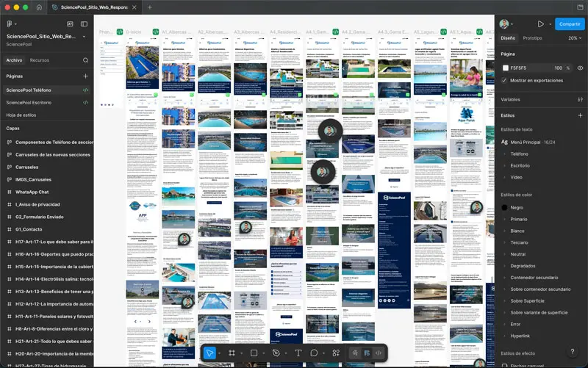Search layers with magnifier icon
Image resolution: width=588 pixels, height=368 pixels.
point(85,60)
